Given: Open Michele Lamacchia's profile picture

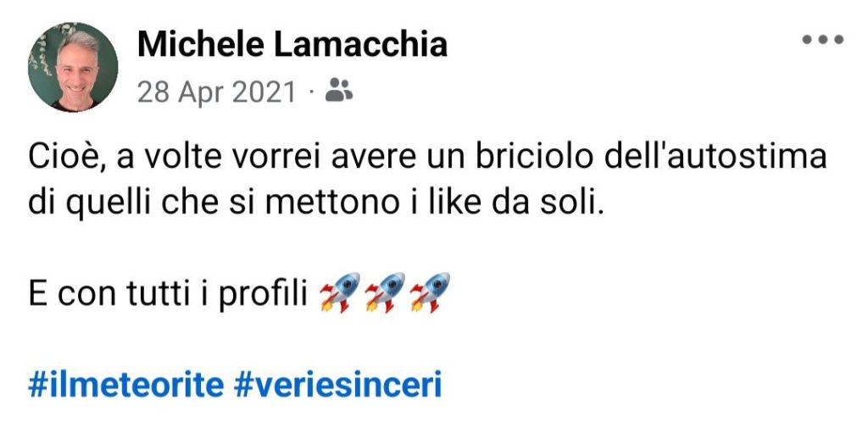Looking at the screenshot, I should coord(73,68).
